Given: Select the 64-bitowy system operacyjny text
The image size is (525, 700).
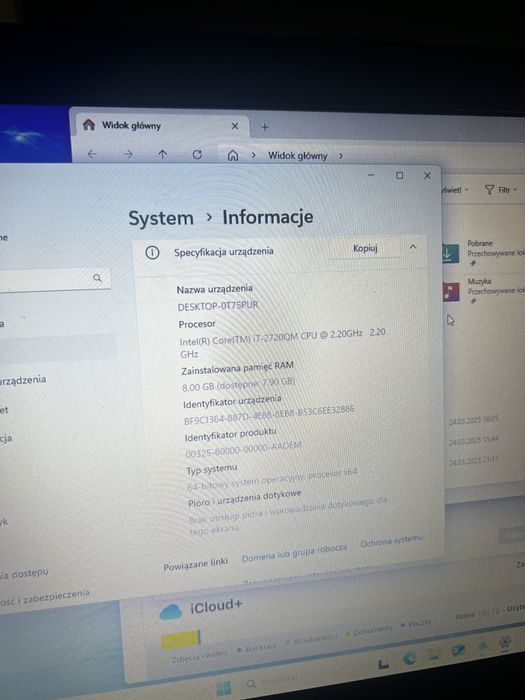Looking at the screenshot, I should pos(272,479).
